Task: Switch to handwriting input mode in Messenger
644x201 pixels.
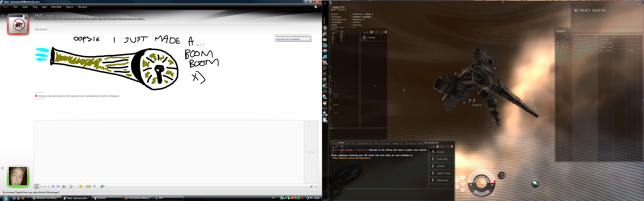Action: (311, 186)
